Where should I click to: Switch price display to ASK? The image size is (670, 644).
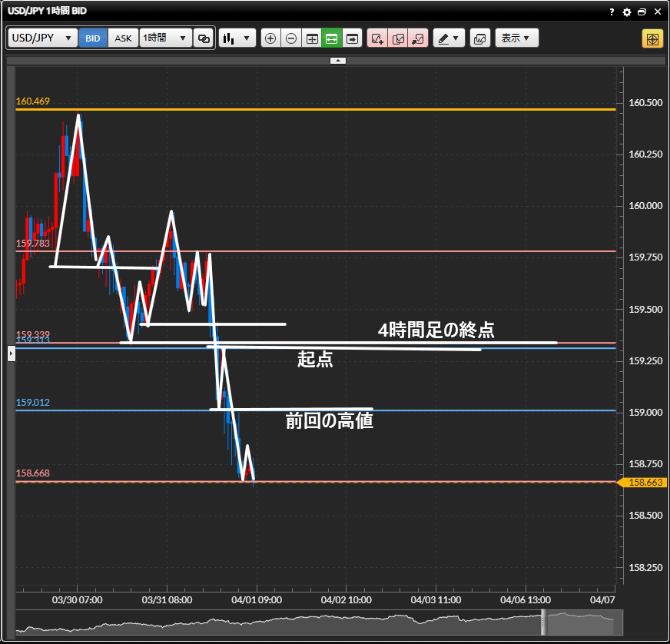123,38
